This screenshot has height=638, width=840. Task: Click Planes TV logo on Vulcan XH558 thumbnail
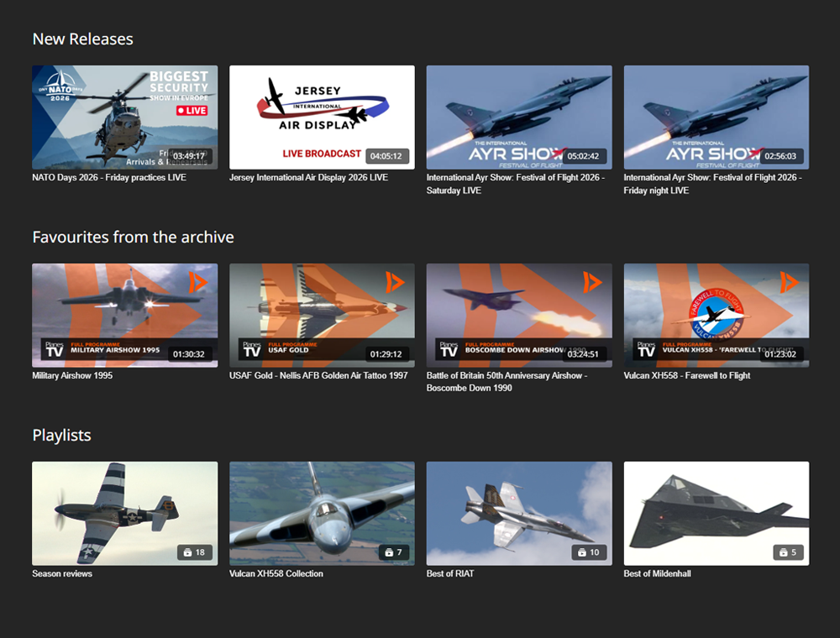645,349
